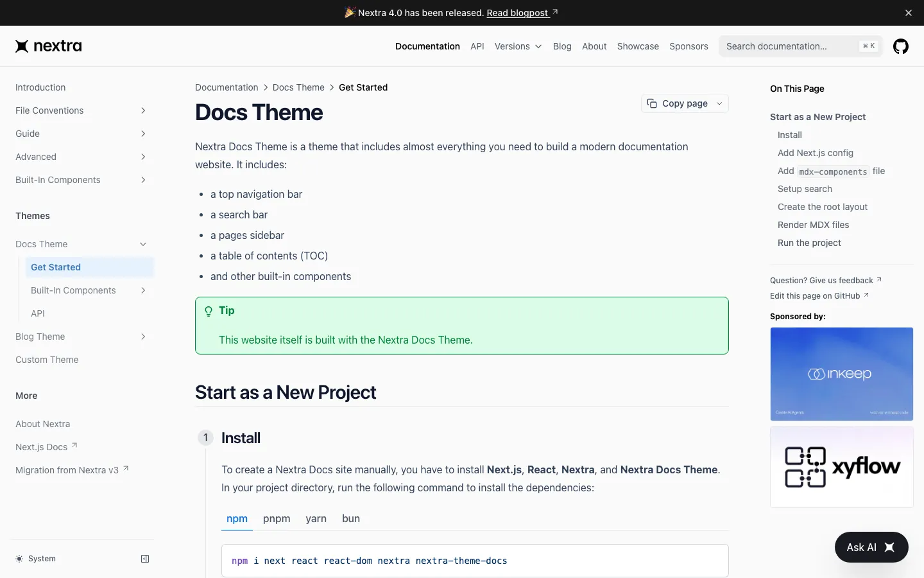Open the inkeep sponsor banner
The image size is (924, 578).
click(x=842, y=374)
